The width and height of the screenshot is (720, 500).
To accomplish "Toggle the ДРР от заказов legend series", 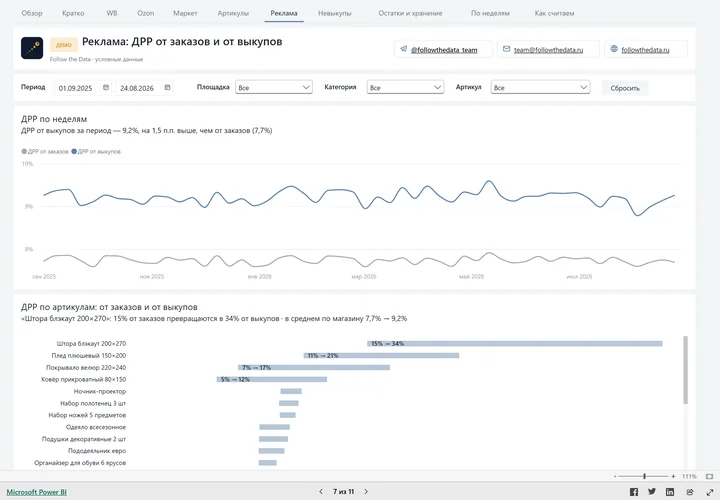I will [x=45, y=152].
